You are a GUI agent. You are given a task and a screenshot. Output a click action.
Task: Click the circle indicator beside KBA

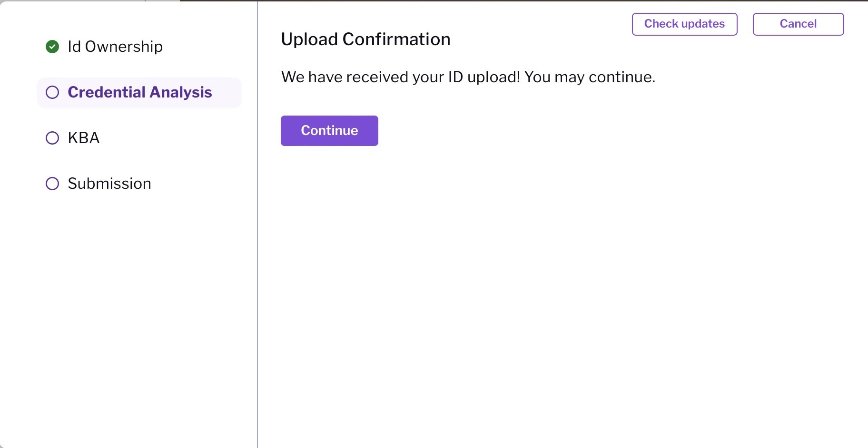[x=52, y=138]
